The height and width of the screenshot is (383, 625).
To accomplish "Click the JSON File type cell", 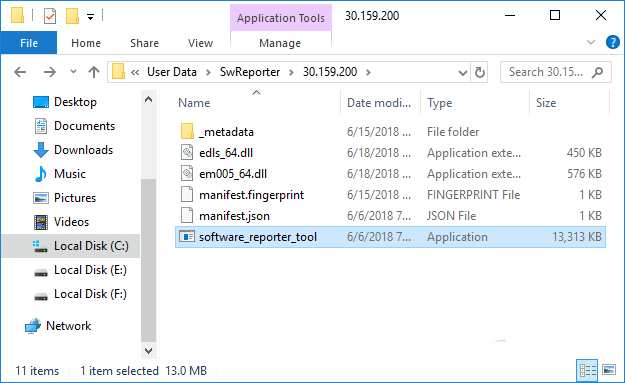I will pos(452,216).
